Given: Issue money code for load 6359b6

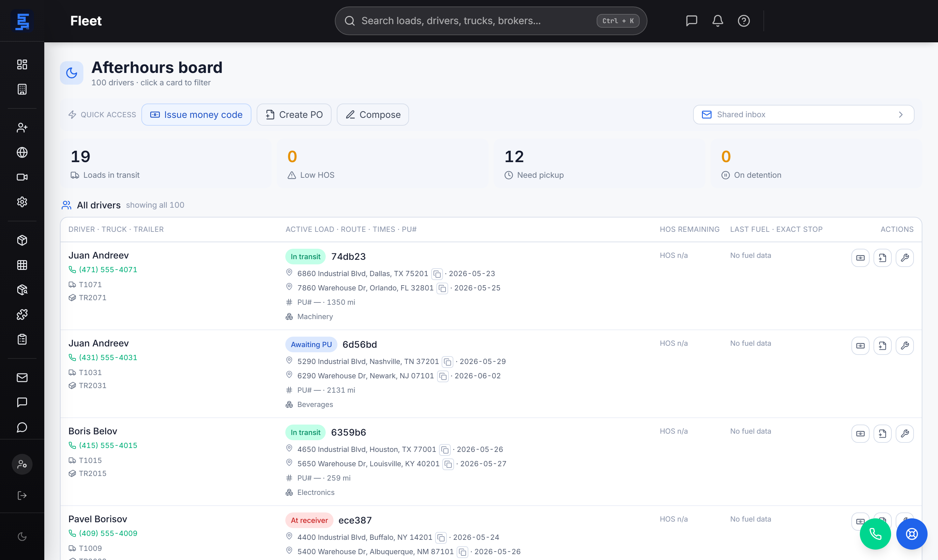Looking at the screenshot, I should pyautogui.click(x=860, y=434).
